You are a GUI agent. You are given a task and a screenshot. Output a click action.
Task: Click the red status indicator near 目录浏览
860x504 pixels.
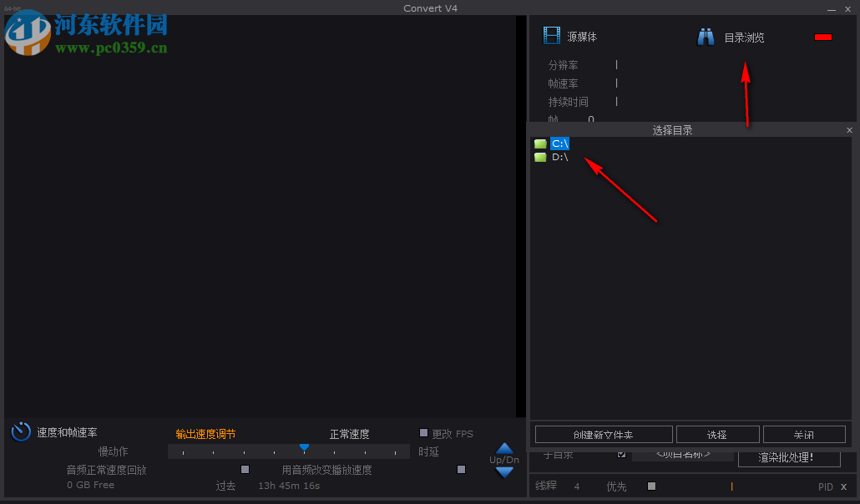pos(822,36)
